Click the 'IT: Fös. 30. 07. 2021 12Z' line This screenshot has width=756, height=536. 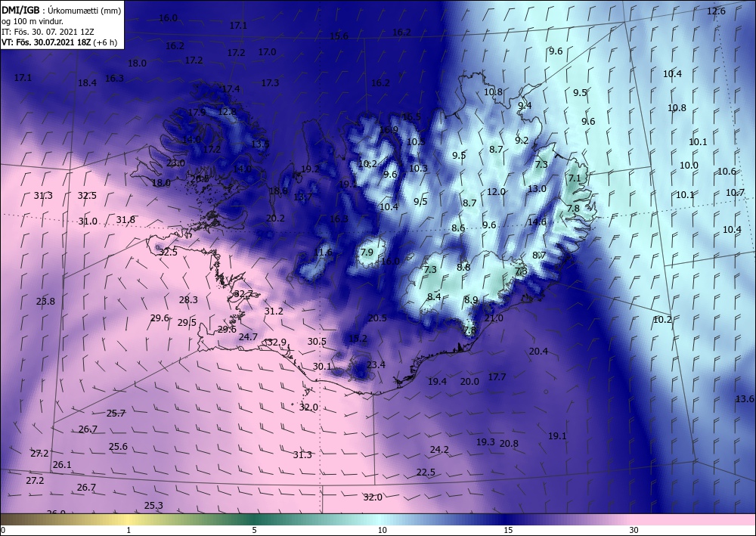(x=48, y=32)
